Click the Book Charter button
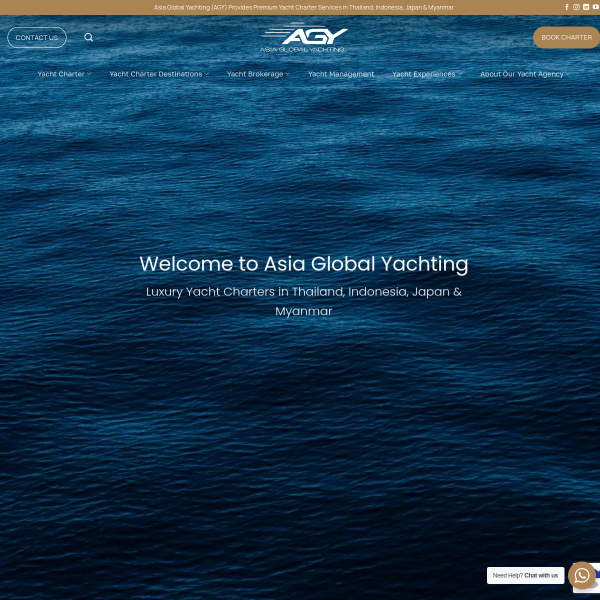600x600 pixels. click(566, 38)
